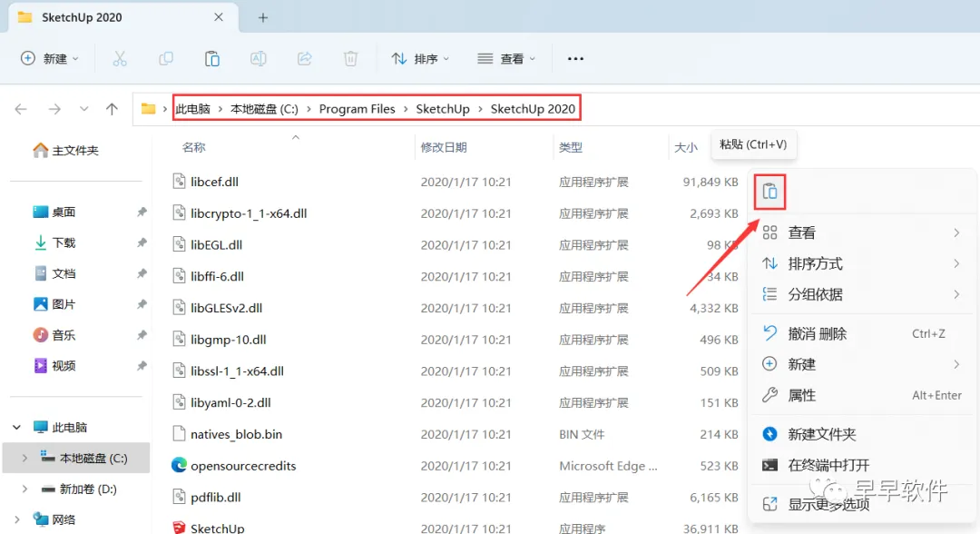Close the SketchUp 2020 tab
This screenshot has width=980, height=534.
pos(218,17)
